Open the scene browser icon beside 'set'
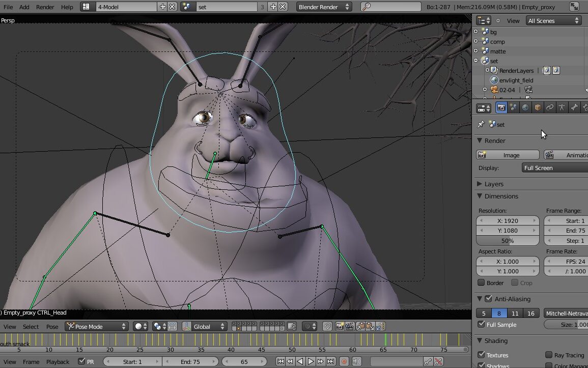588x368 pixels. (x=187, y=7)
